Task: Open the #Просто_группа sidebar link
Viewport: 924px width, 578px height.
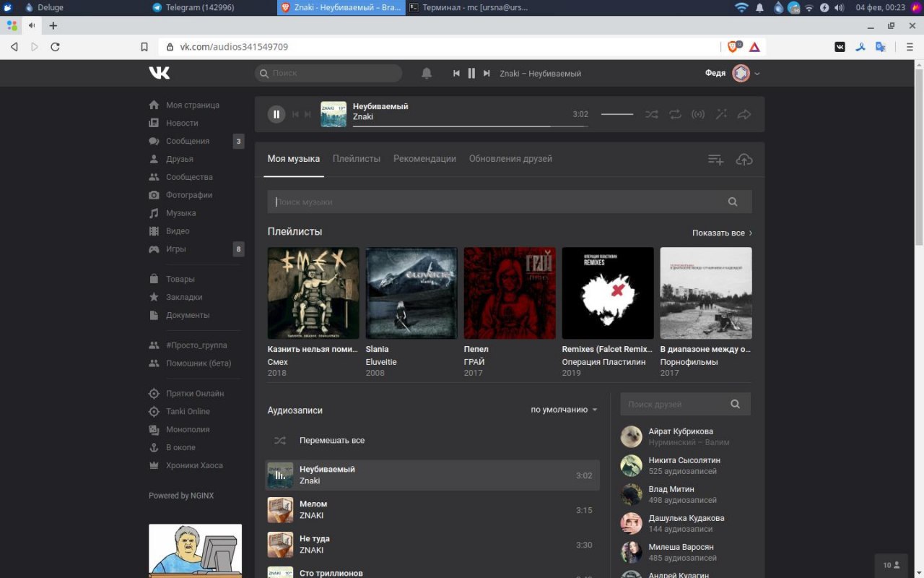Action: point(196,345)
